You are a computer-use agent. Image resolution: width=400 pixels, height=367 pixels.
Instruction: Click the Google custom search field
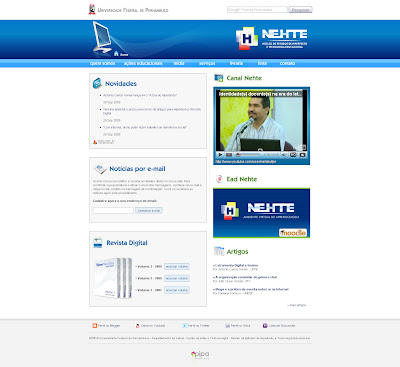click(x=257, y=10)
